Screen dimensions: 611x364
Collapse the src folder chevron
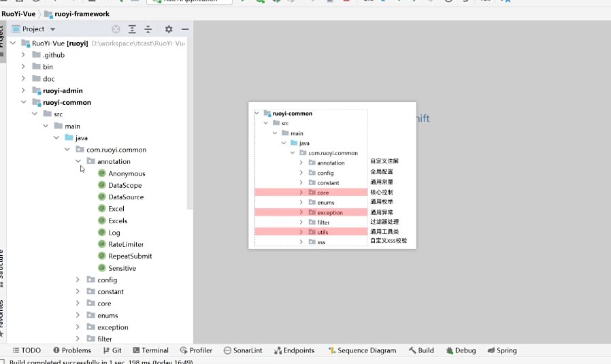35,114
